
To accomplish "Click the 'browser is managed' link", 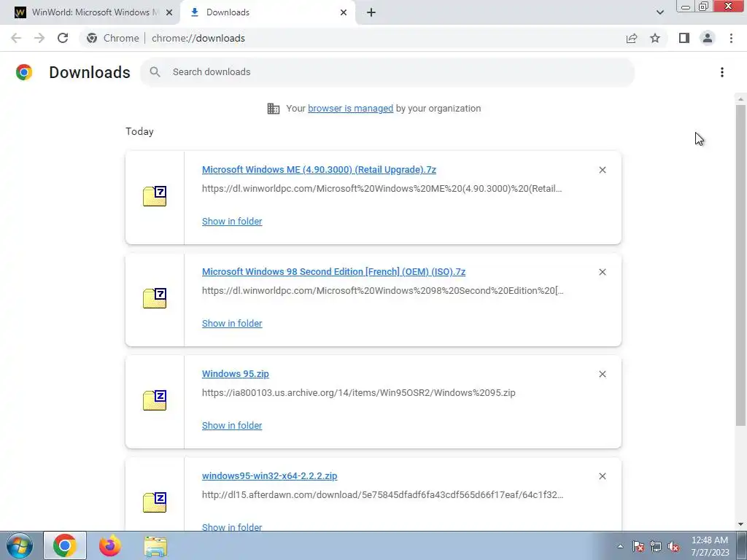I will coord(351,109).
